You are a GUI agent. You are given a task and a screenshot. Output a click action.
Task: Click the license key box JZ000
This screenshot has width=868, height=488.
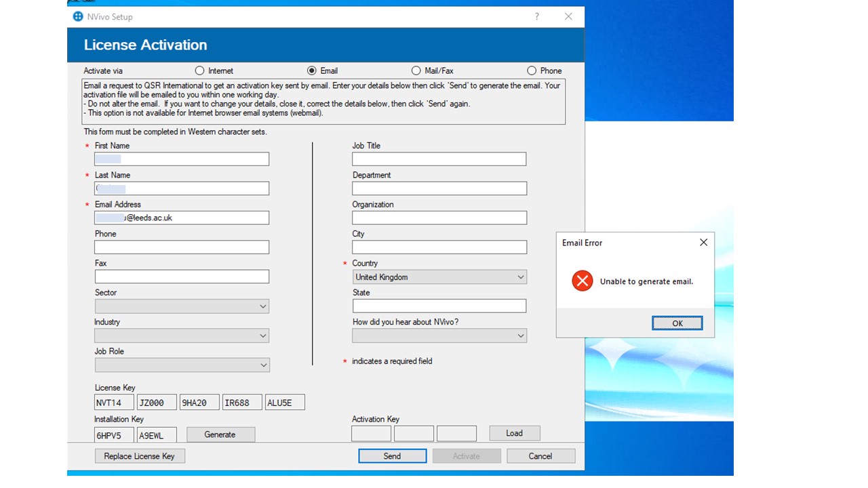[x=157, y=403]
